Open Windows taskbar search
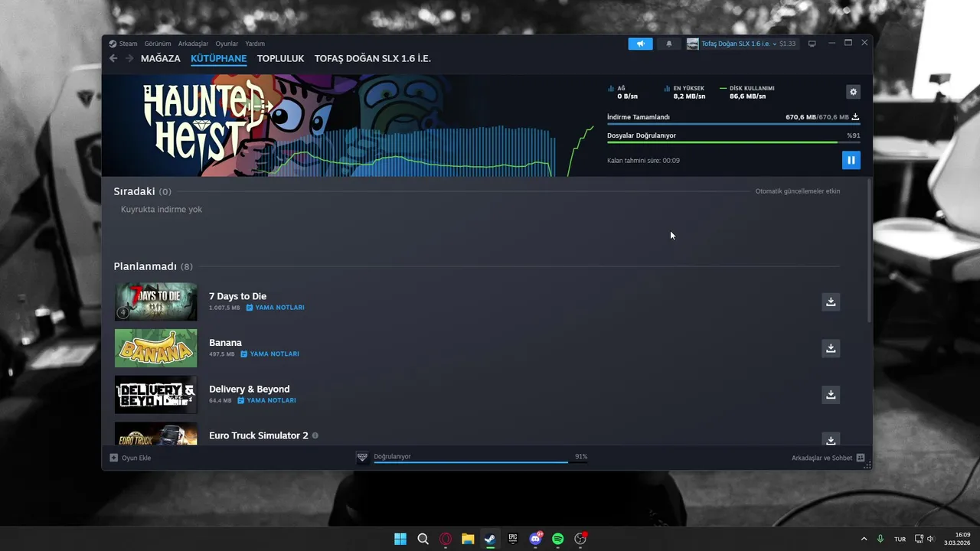 point(423,539)
